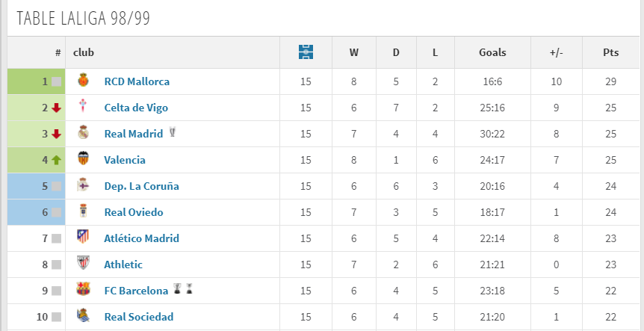This screenshot has height=331, width=644.
Task: Click the Atlético Madrid crest icon
Action: 83,238
